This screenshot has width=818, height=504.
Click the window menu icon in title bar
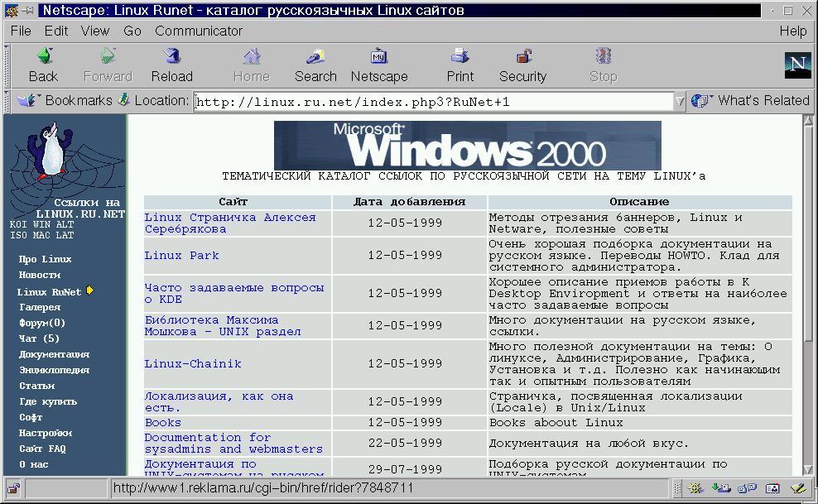pyautogui.click(x=12, y=10)
